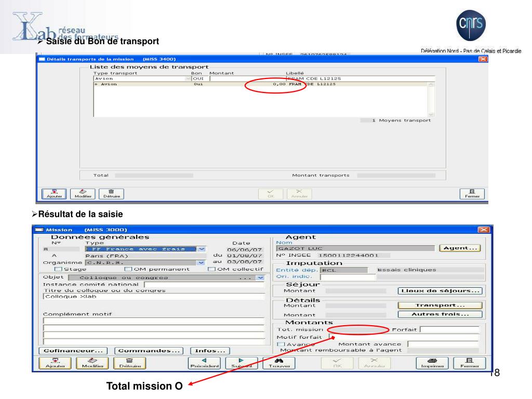Click Détruire in the transport details window

[112, 194]
